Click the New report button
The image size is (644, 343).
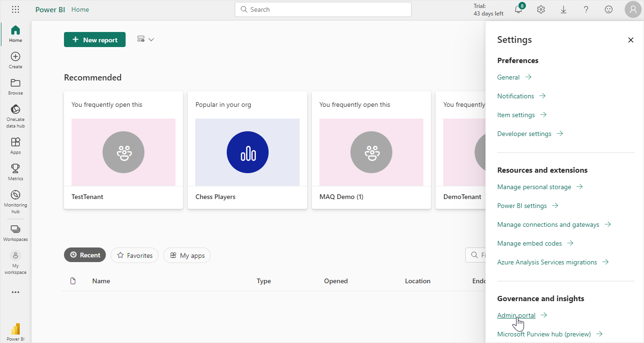[95, 40]
